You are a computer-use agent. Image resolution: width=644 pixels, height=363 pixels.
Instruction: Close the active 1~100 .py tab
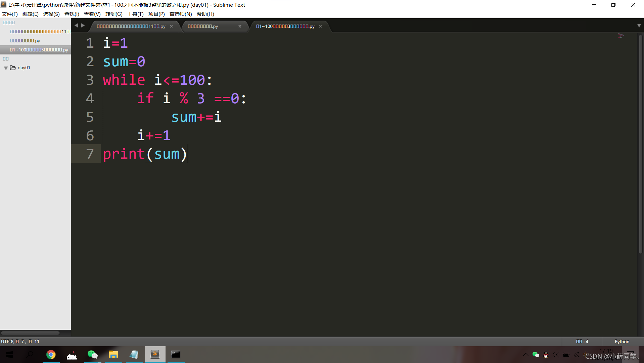(x=320, y=26)
